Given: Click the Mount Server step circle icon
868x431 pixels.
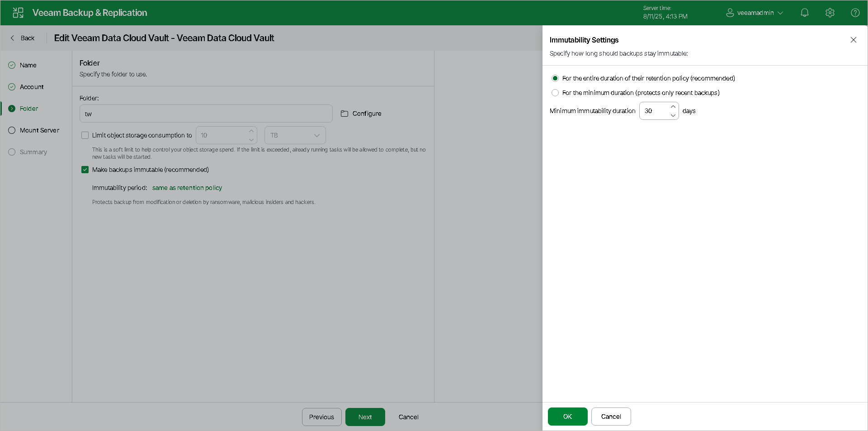Looking at the screenshot, I should click(12, 130).
